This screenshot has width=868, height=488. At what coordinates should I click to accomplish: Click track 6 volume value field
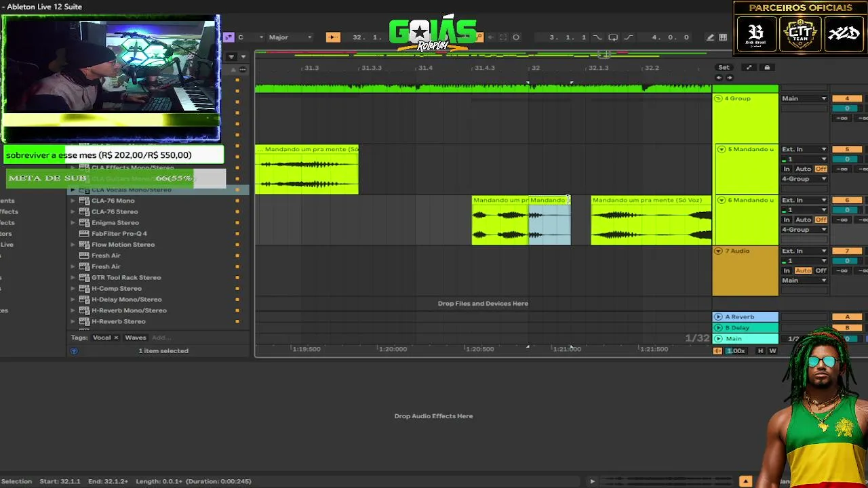coord(847,210)
